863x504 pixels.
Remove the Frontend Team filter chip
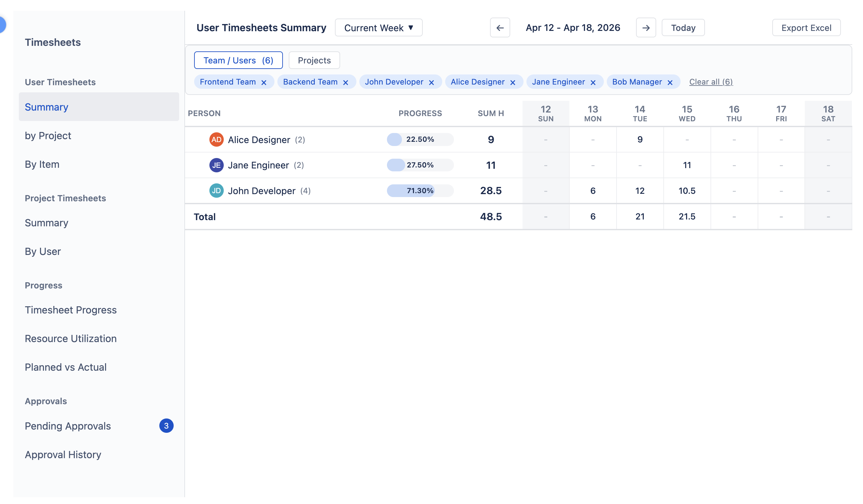264,82
